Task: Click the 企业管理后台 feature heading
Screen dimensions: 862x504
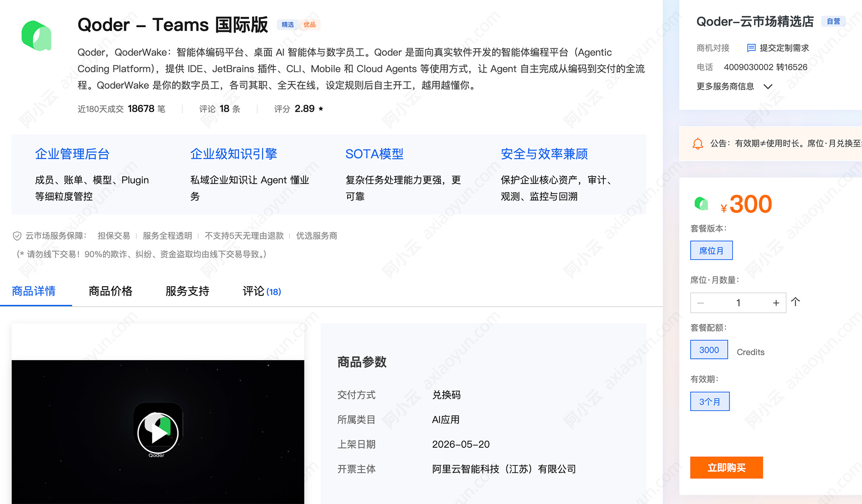Action: pyautogui.click(x=73, y=154)
